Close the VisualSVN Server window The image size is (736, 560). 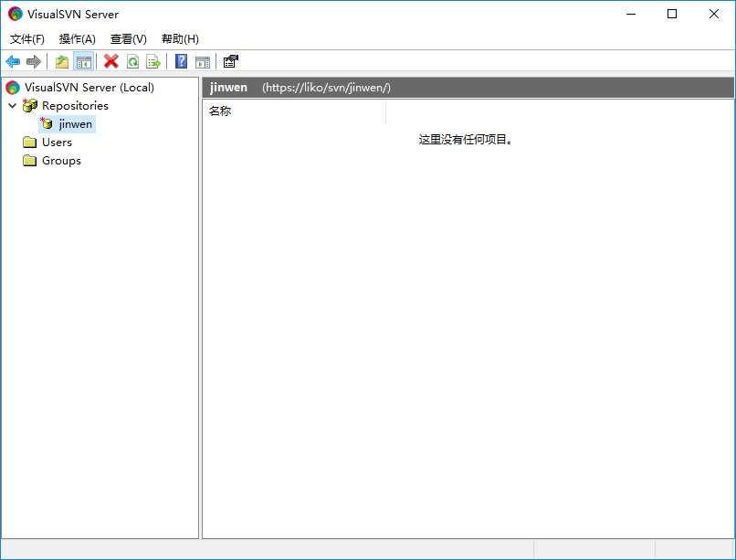[x=714, y=14]
